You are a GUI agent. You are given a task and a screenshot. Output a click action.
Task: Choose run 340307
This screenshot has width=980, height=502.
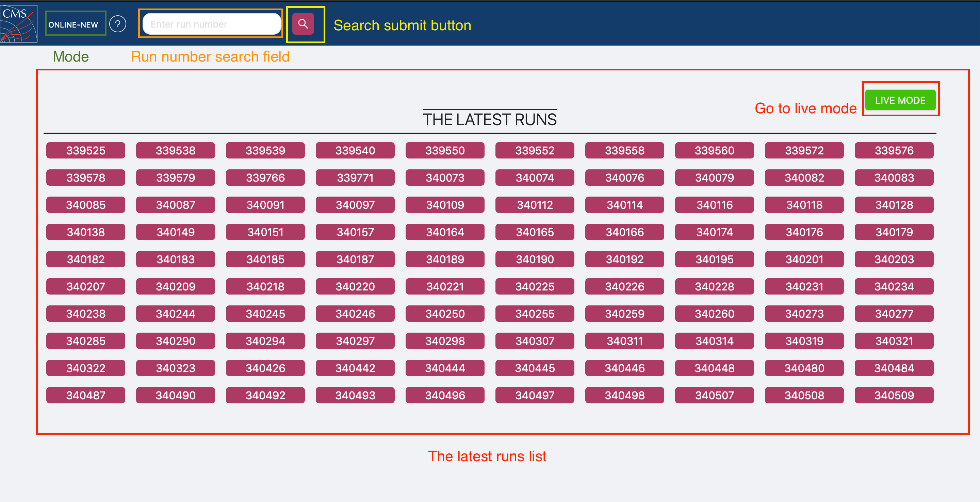535,341
